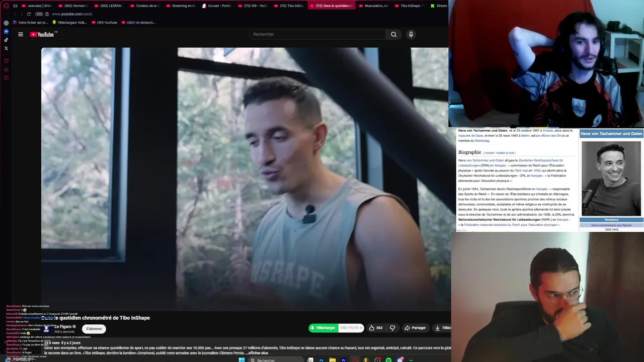The width and height of the screenshot is (644, 362).
Task: Open File Explorer from the taskbar
Action: [x=333, y=360]
